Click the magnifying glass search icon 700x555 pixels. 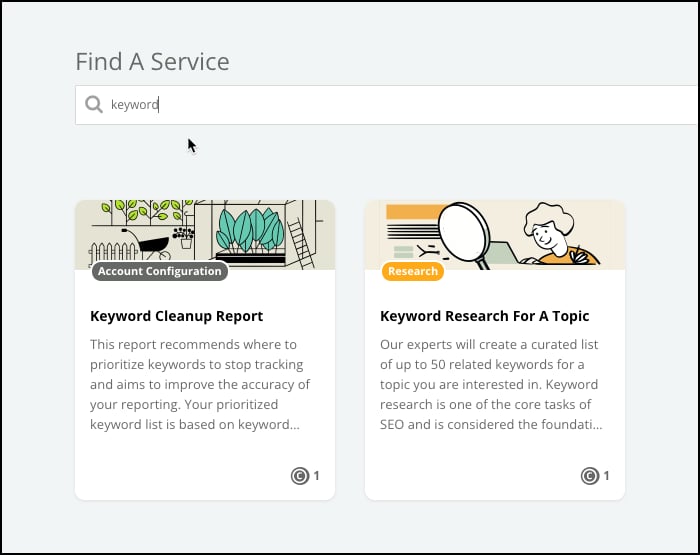pos(94,104)
